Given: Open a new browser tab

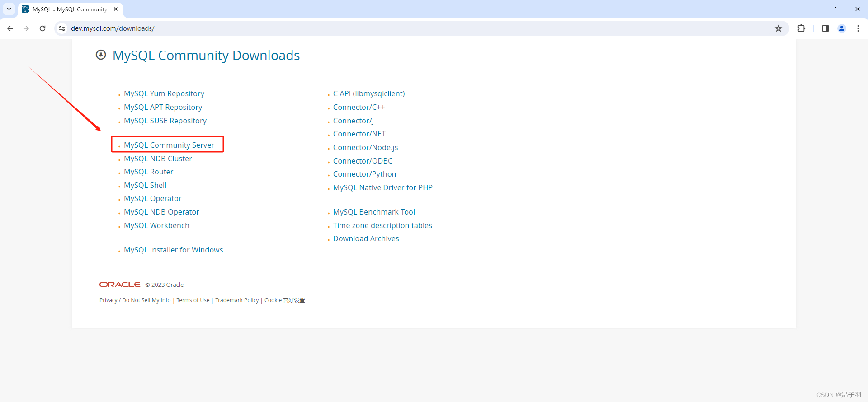Looking at the screenshot, I should pos(132,9).
